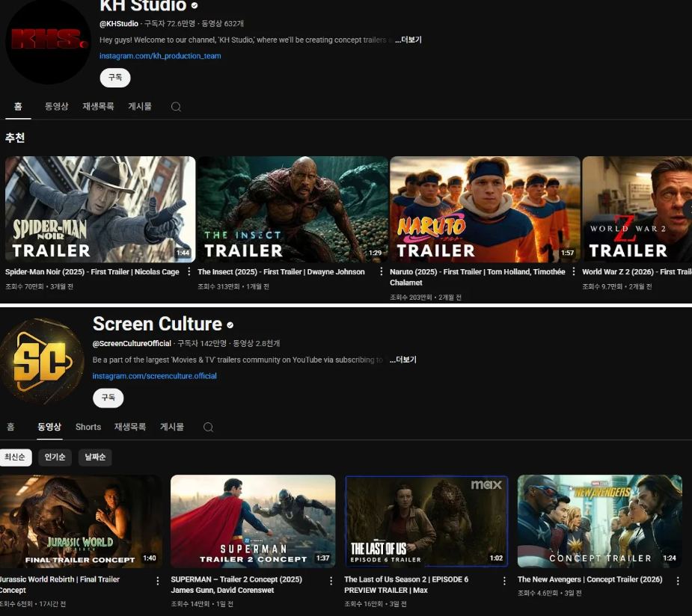This screenshot has width=692, height=616.
Task: Click the '조회수 313만회' view count text
Action: pyautogui.click(x=218, y=286)
